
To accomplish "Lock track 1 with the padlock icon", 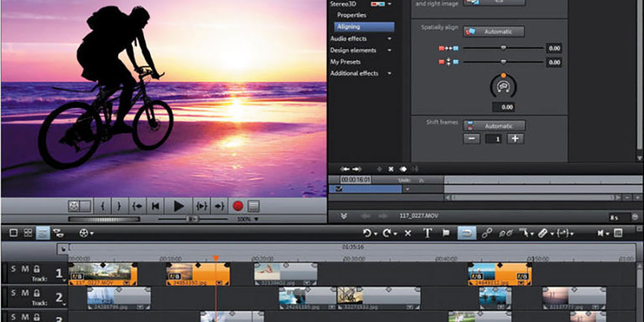I will click(x=37, y=269).
